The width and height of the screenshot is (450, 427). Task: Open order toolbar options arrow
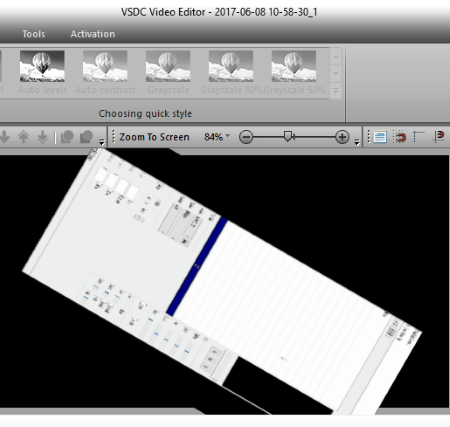click(x=102, y=142)
